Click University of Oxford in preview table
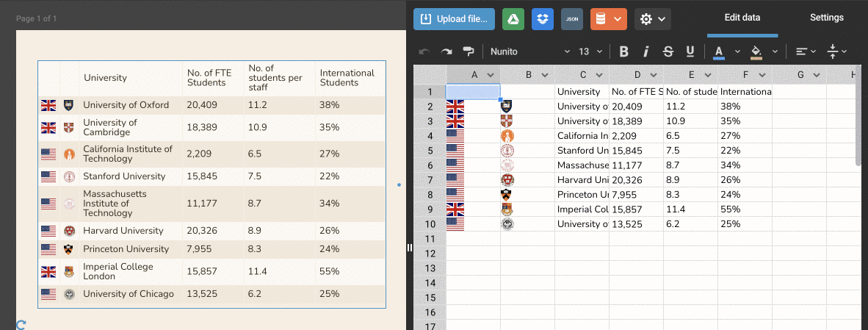This screenshot has width=868, height=330. click(126, 104)
